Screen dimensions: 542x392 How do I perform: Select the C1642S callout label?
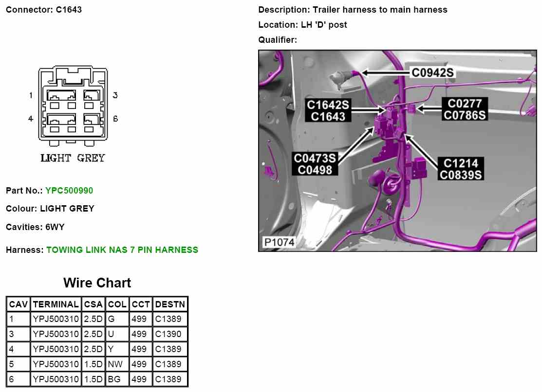328,105
